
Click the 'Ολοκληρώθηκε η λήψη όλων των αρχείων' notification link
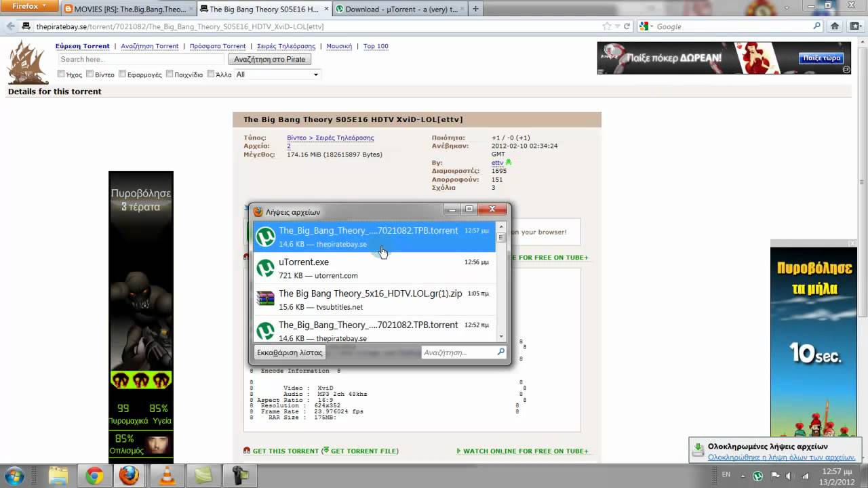(782, 457)
